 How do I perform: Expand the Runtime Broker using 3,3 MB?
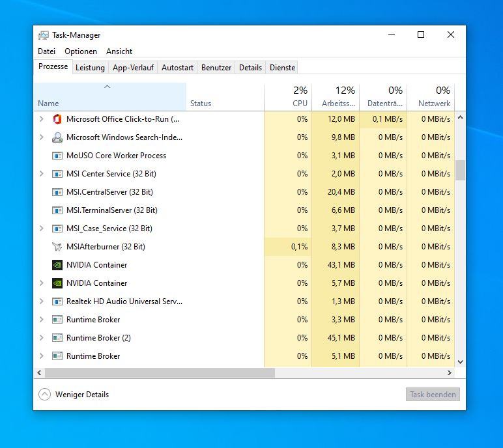tap(42, 320)
